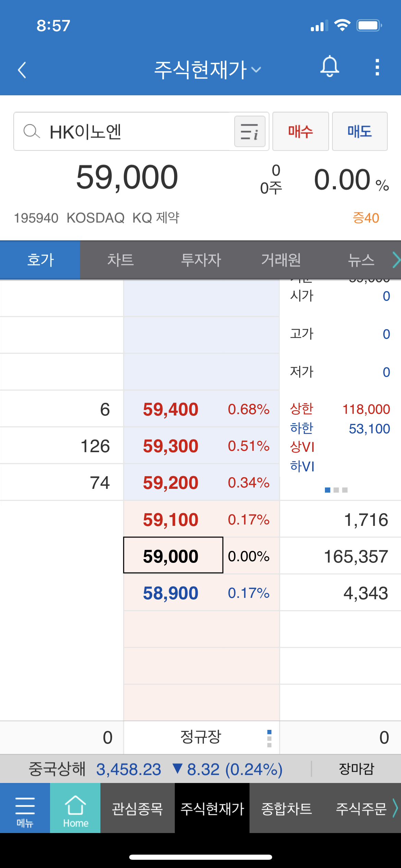The height and width of the screenshot is (868, 401).
Task: Tap the ask quantity 74
Action: (100, 483)
